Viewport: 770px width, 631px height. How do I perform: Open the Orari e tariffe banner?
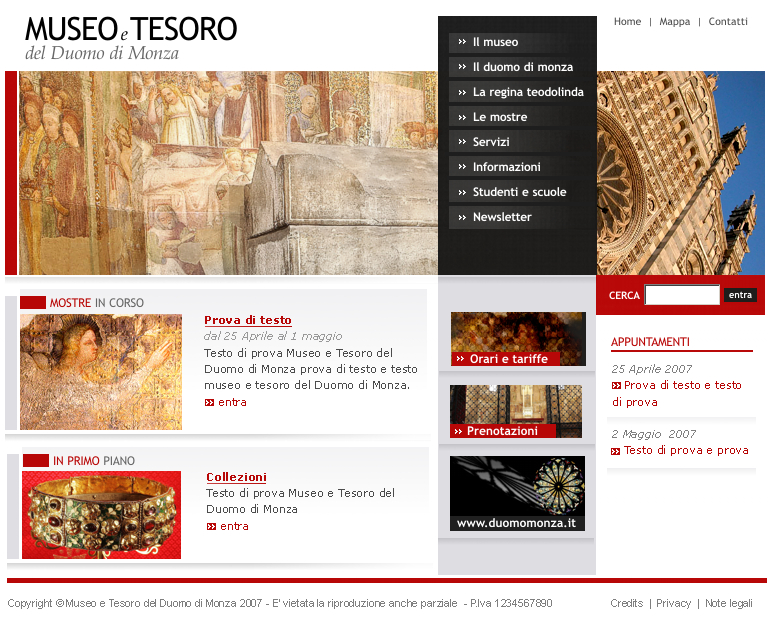pyautogui.click(x=518, y=339)
